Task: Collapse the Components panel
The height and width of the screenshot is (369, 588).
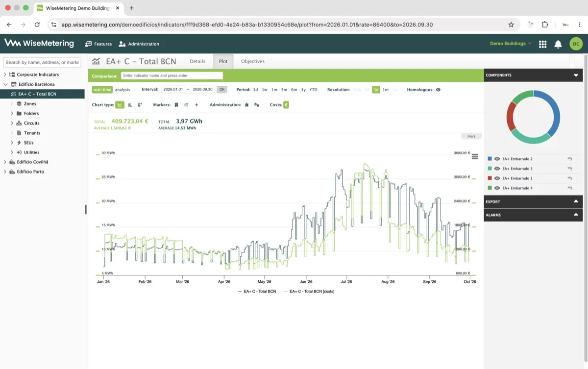Action: (576, 75)
